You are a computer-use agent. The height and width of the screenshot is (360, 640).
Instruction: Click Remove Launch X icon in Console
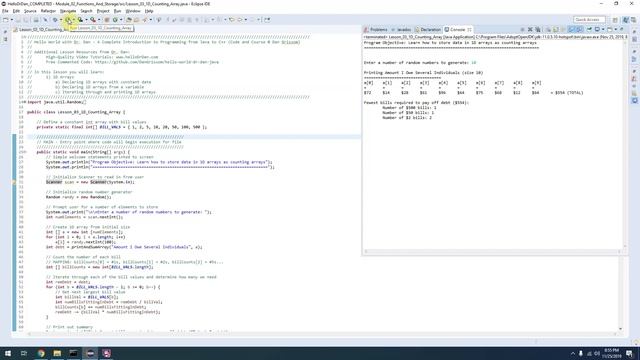(530, 29)
